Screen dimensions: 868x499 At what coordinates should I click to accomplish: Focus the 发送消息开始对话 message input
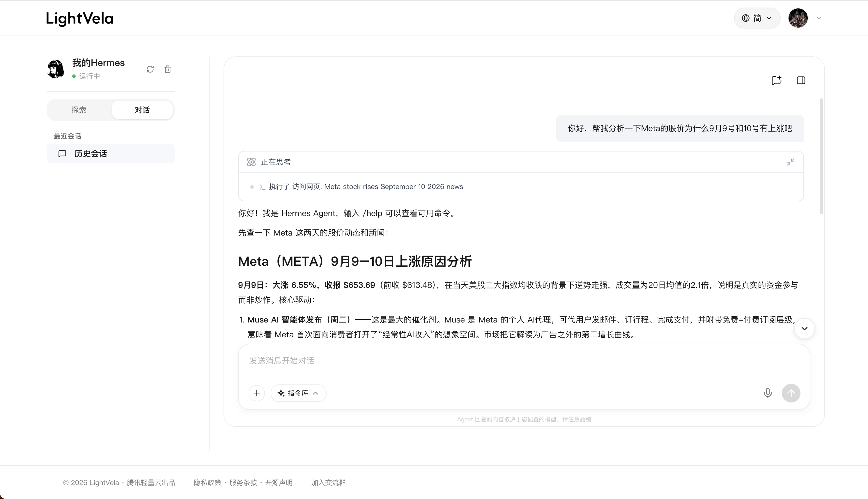524,361
